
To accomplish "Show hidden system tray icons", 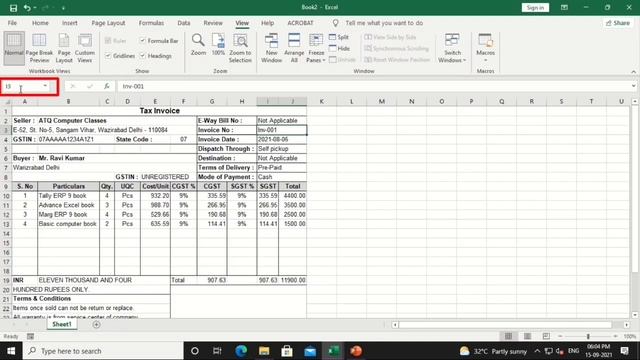I will coord(537,351).
